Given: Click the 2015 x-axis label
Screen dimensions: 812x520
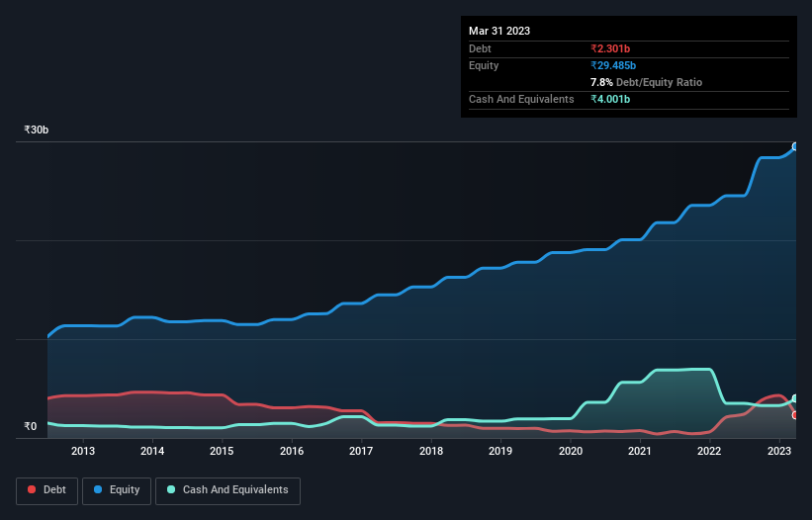Looking at the screenshot, I should coord(222,451).
